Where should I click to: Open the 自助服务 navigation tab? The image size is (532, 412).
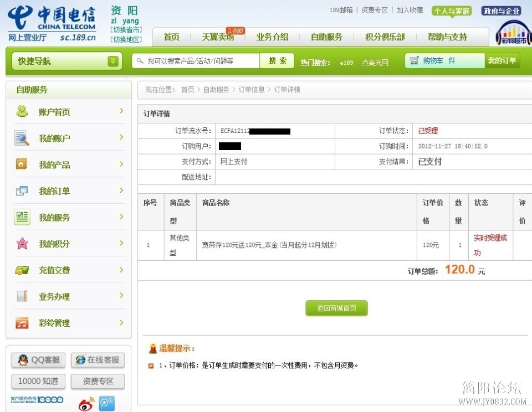click(326, 37)
